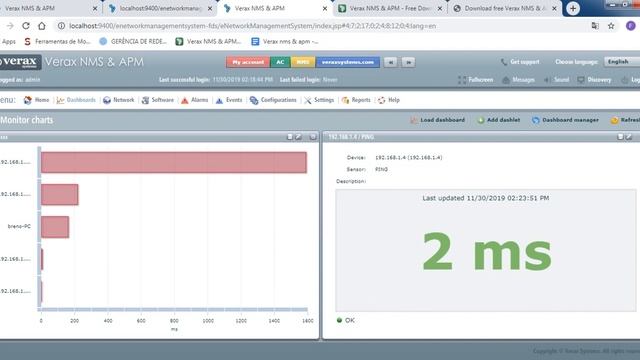Open the Alarms menu

pyautogui.click(x=195, y=100)
